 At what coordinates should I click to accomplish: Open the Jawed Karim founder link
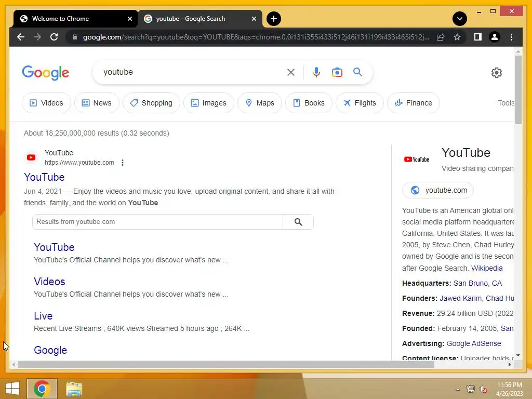point(460,298)
